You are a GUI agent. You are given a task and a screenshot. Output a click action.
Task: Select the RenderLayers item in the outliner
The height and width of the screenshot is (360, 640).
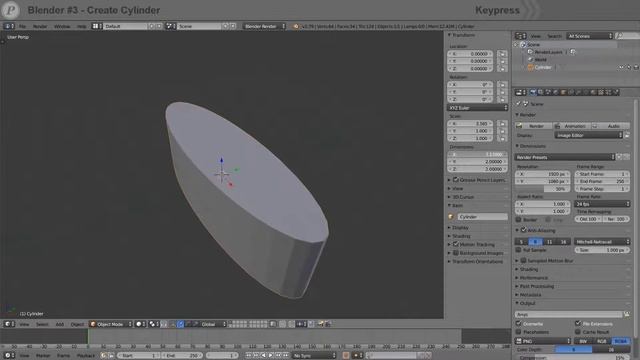click(548, 52)
